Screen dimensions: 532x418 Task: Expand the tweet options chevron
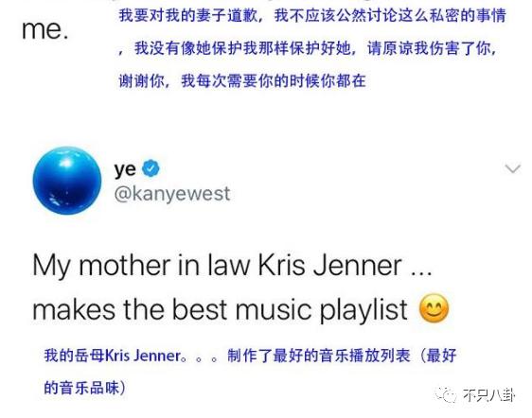coord(513,168)
